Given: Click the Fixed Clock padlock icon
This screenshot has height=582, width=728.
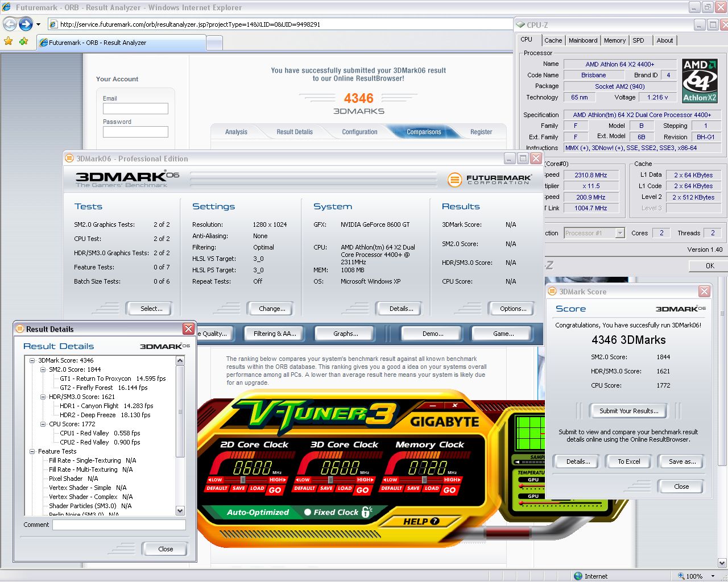Looking at the screenshot, I should click(367, 512).
